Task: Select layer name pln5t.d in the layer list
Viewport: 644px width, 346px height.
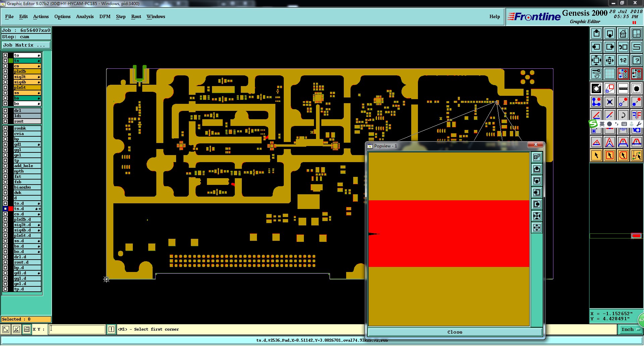Action: pos(27,235)
